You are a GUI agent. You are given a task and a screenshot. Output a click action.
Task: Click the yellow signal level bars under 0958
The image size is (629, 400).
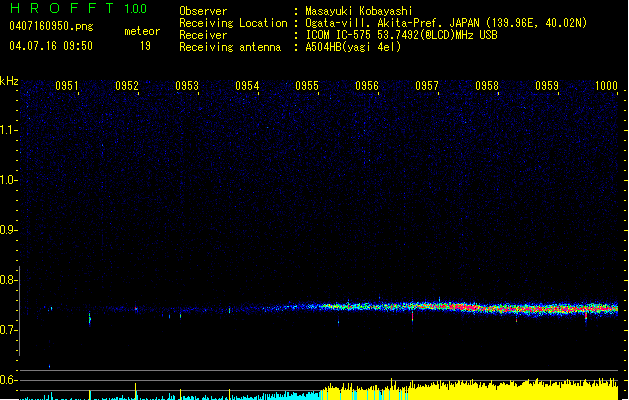click(x=487, y=392)
